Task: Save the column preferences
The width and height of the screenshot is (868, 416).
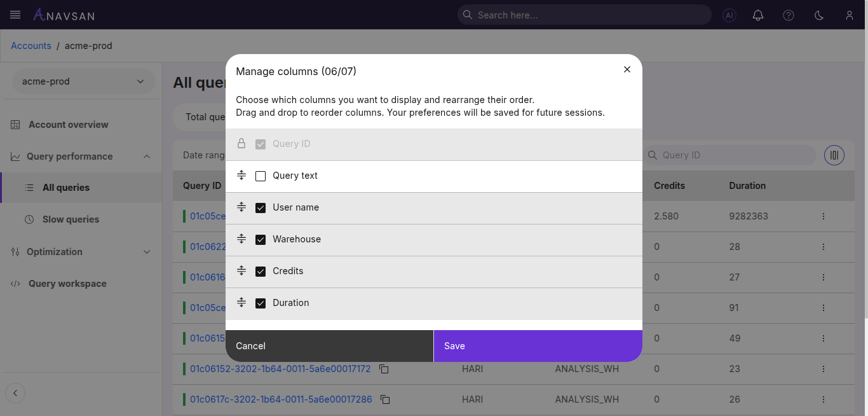Action: pos(538,346)
